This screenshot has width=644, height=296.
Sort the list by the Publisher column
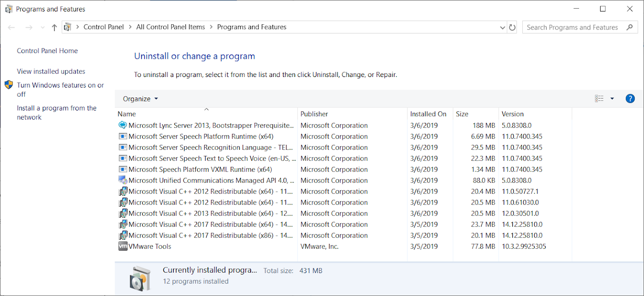click(352, 114)
